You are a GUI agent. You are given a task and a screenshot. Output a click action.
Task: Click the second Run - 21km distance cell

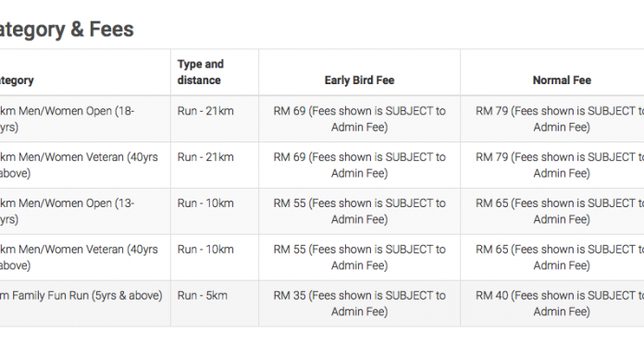coord(215,166)
